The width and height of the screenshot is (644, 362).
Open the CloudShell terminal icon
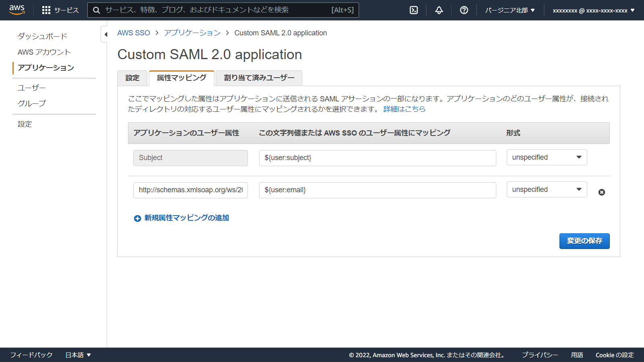tap(414, 10)
